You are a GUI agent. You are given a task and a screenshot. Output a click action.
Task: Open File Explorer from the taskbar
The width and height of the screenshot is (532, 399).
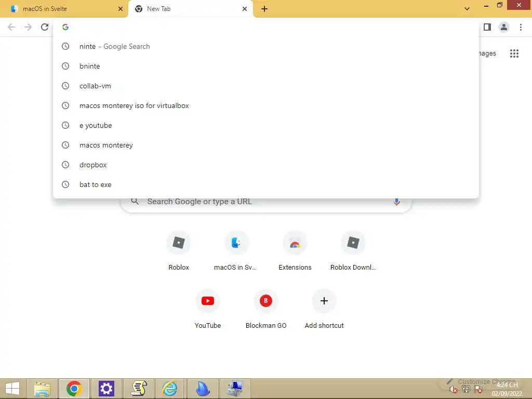(x=43, y=389)
